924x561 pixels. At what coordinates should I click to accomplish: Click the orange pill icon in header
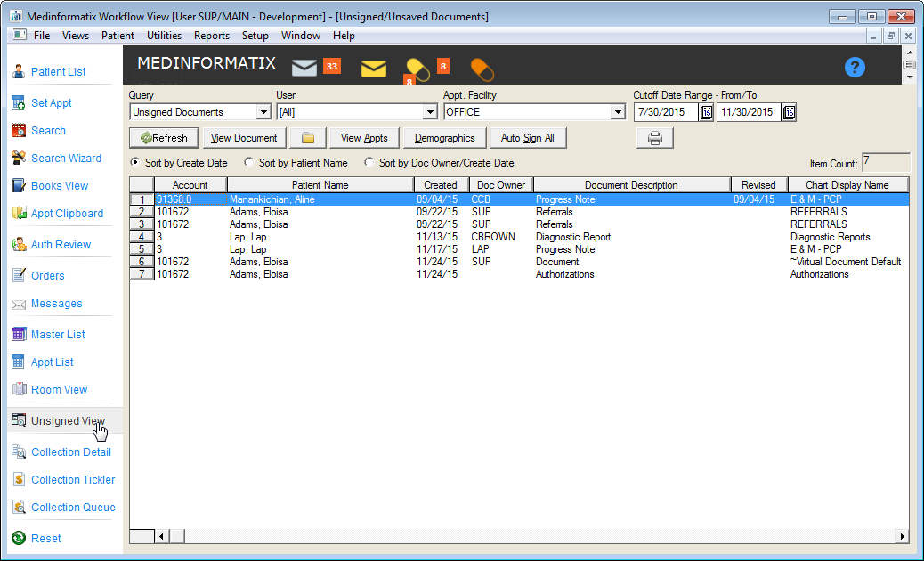482,69
